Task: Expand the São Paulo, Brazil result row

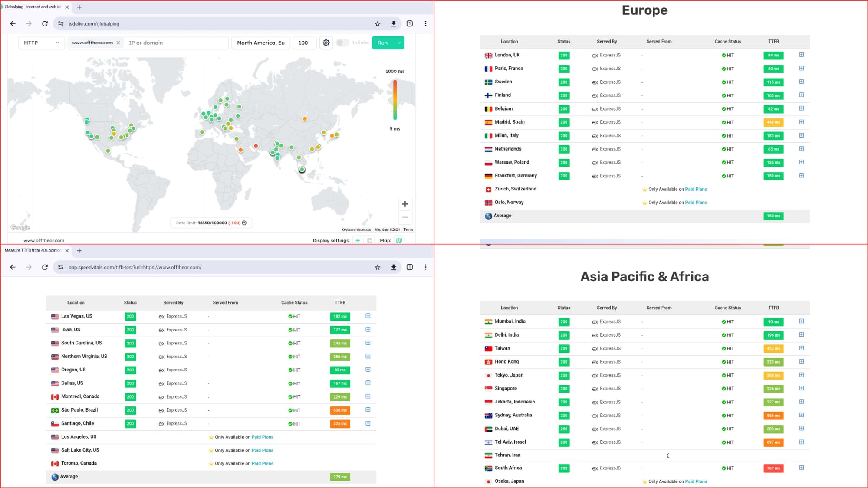Action: pos(368,409)
